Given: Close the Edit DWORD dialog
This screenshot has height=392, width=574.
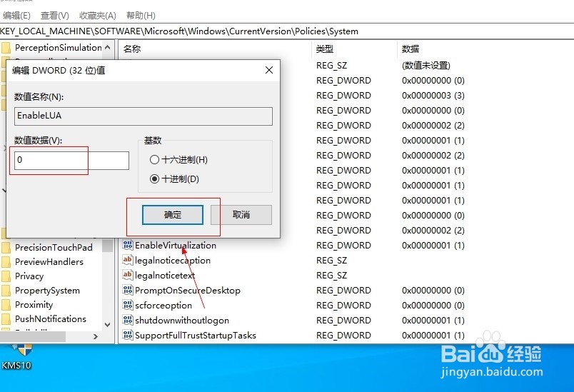Looking at the screenshot, I should pyautogui.click(x=269, y=70).
